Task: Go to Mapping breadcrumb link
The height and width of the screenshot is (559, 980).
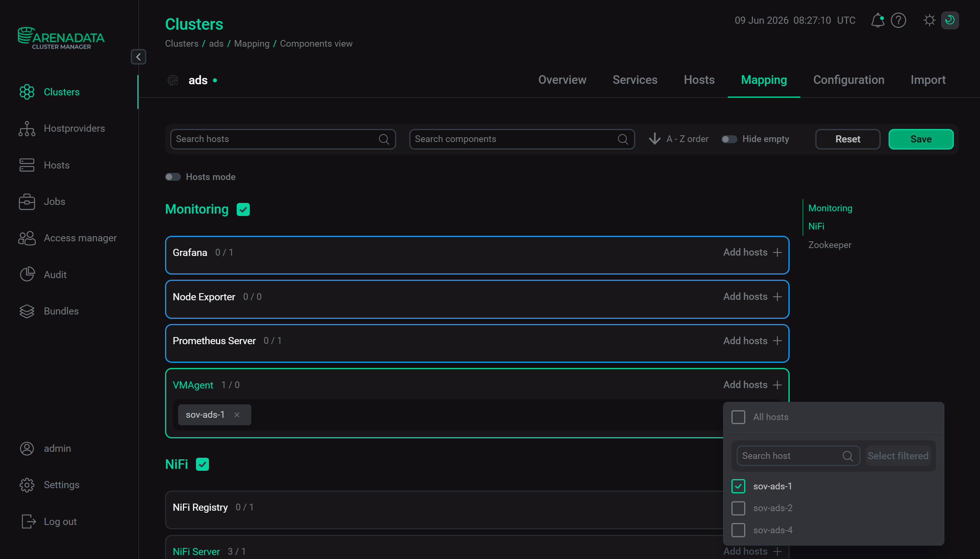Action: point(252,44)
